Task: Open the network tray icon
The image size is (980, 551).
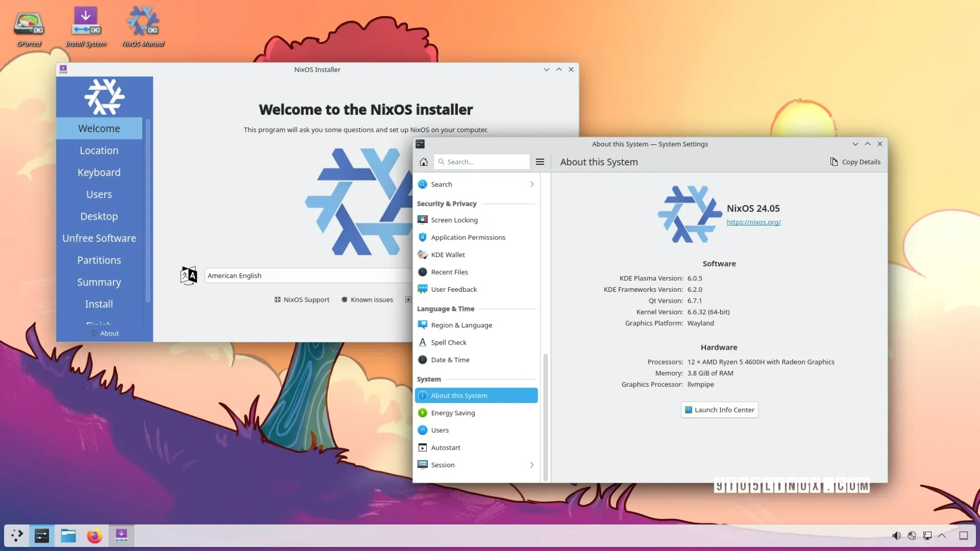Action: (x=912, y=536)
